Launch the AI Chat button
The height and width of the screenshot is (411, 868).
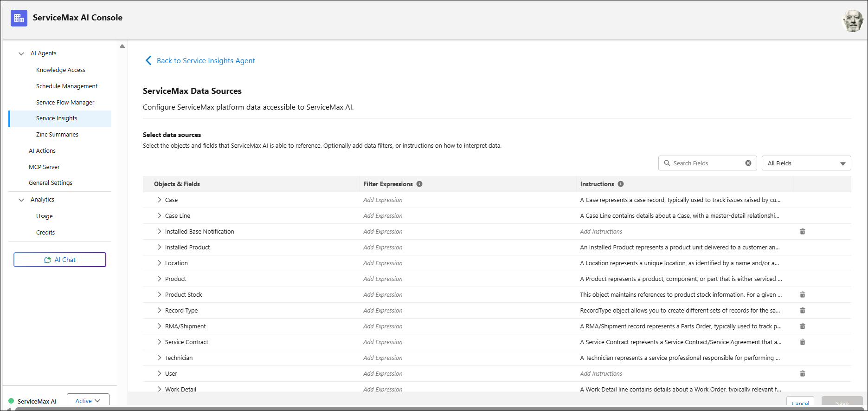(60, 260)
